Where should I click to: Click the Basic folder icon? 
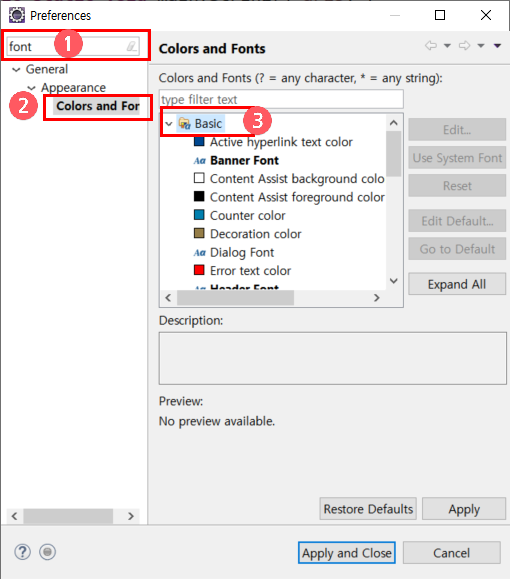[x=185, y=123]
